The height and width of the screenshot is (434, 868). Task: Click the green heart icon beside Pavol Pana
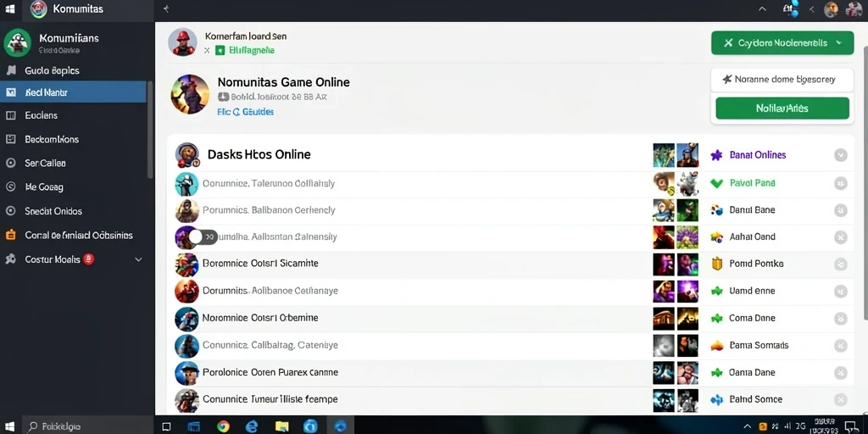coord(716,183)
